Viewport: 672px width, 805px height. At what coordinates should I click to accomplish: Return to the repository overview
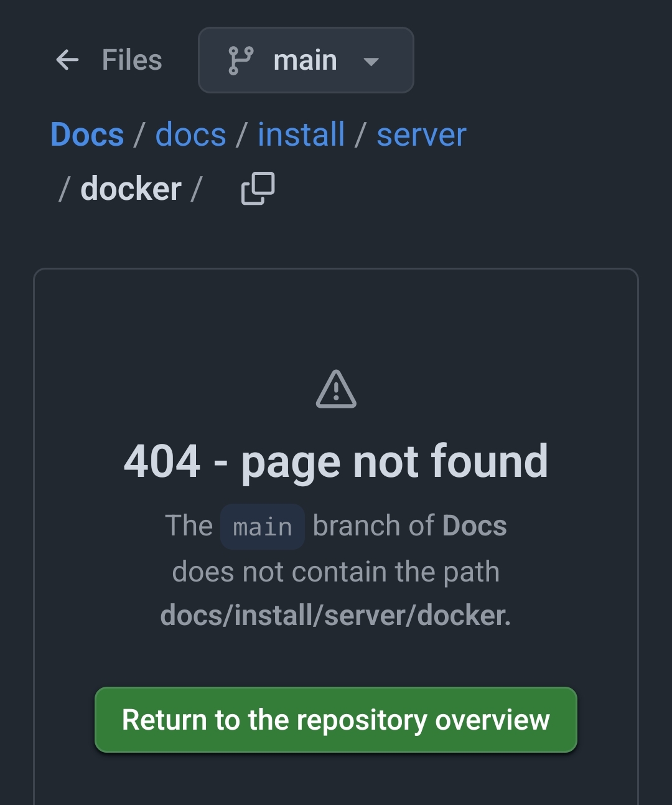[336, 720]
